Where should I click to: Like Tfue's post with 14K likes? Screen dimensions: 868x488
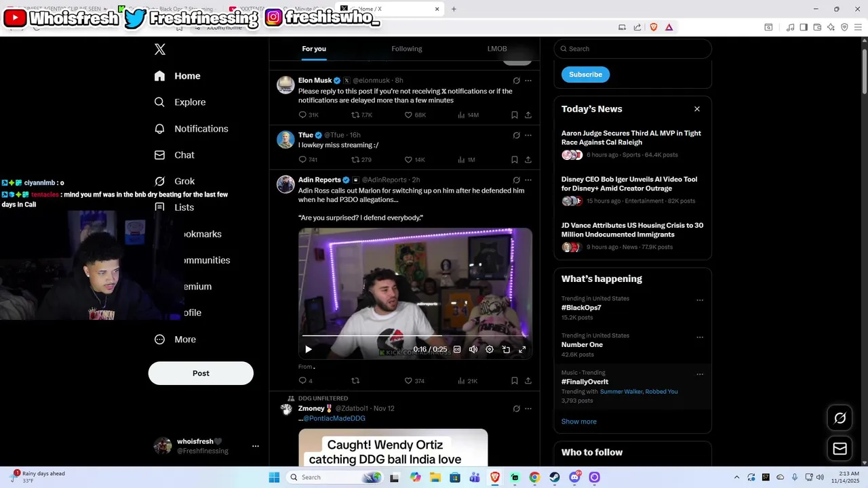408,160
